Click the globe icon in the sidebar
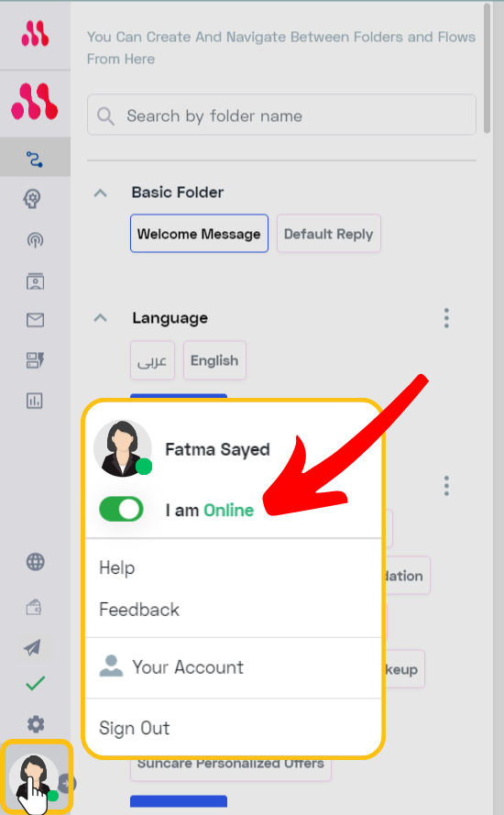Image resolution: width=504 pixels, height=815 pixels. pos(35,562)
